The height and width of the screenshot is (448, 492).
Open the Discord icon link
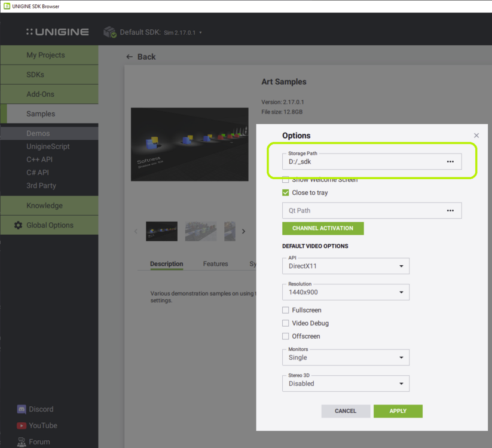tap(22, 409)
